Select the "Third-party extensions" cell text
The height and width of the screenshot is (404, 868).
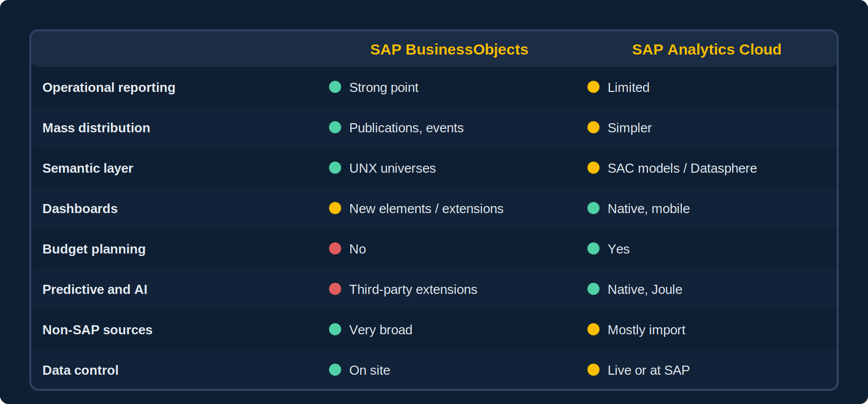coord(413,289)
